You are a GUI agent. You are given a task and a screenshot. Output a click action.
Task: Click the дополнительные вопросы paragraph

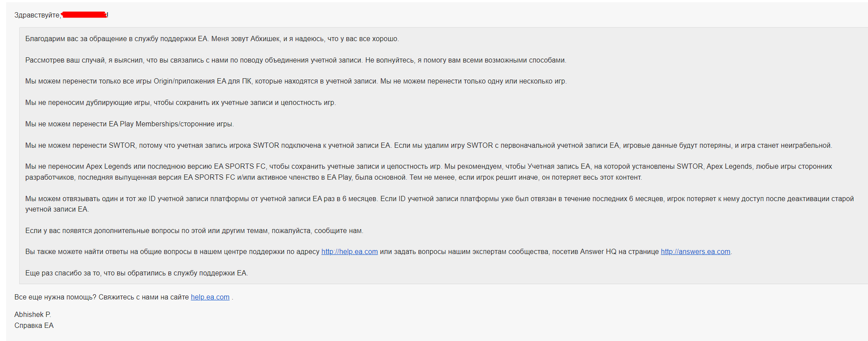[194, 231]
